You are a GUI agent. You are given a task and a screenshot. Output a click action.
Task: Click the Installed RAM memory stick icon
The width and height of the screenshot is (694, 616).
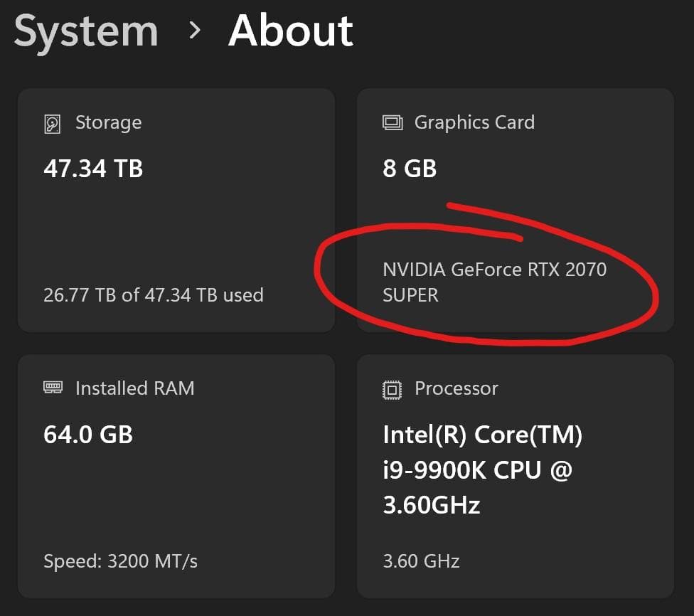click(x=55, y=388)
